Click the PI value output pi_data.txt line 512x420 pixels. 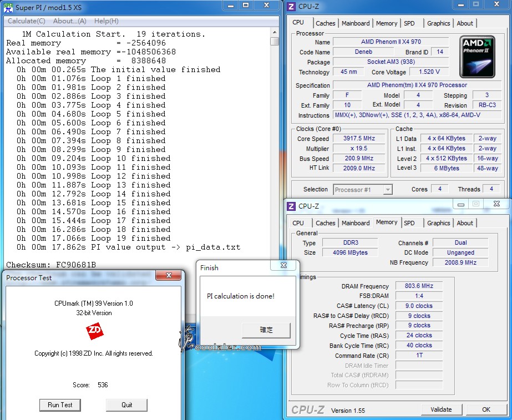[128, 247]
